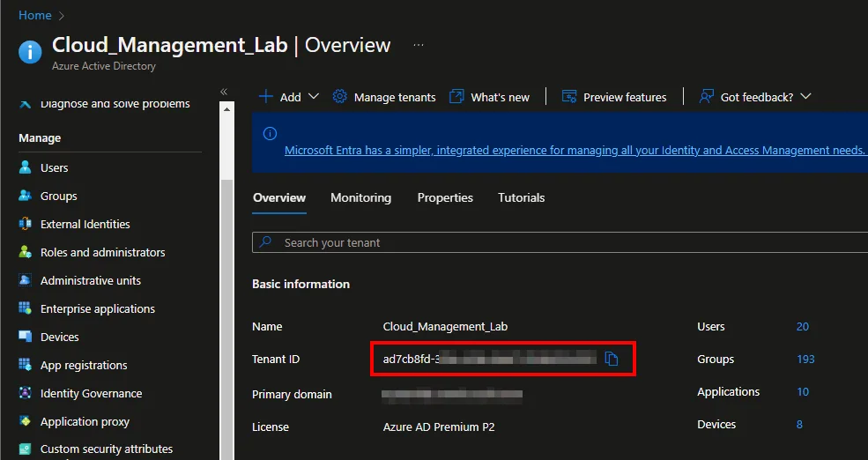Open the Applications count 10 link
This screenshot has height=460, width=868.
point(803,392)
